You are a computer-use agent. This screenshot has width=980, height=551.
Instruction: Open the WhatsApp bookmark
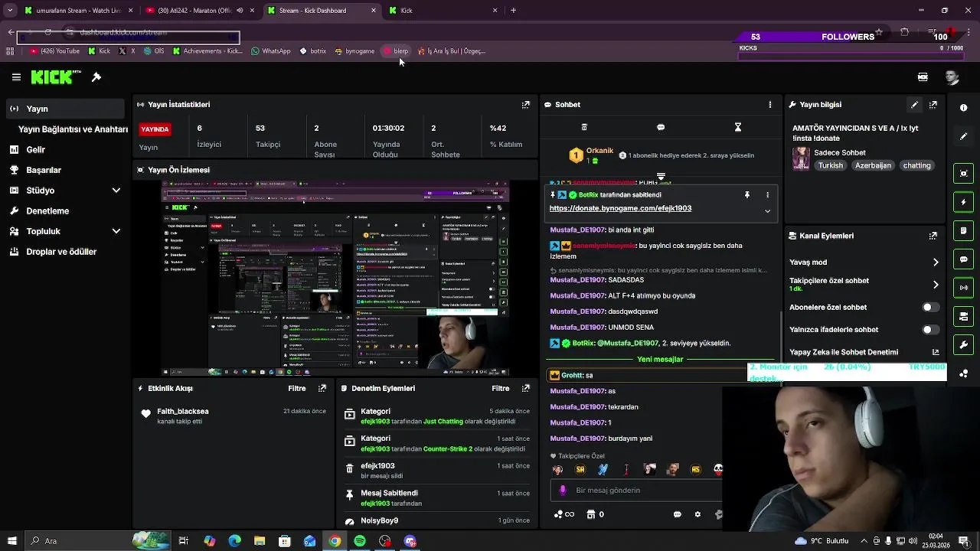(271, 51)
